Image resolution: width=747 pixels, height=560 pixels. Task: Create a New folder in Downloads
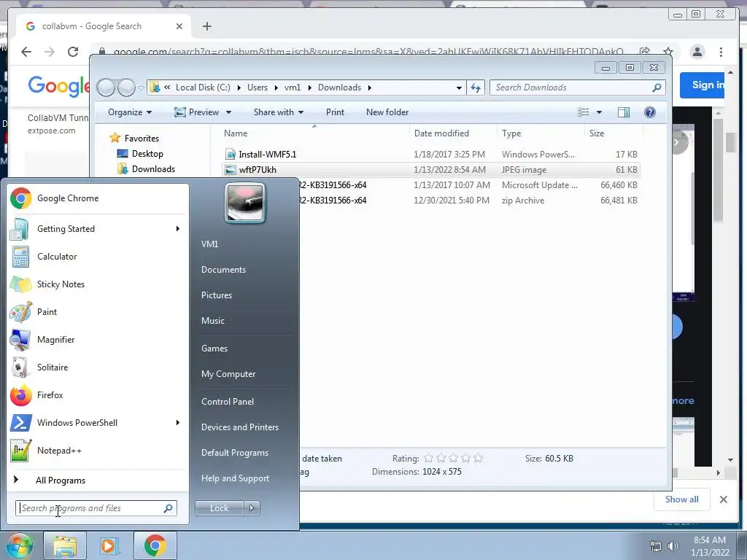pyautogui.click(x=387, y=112)
